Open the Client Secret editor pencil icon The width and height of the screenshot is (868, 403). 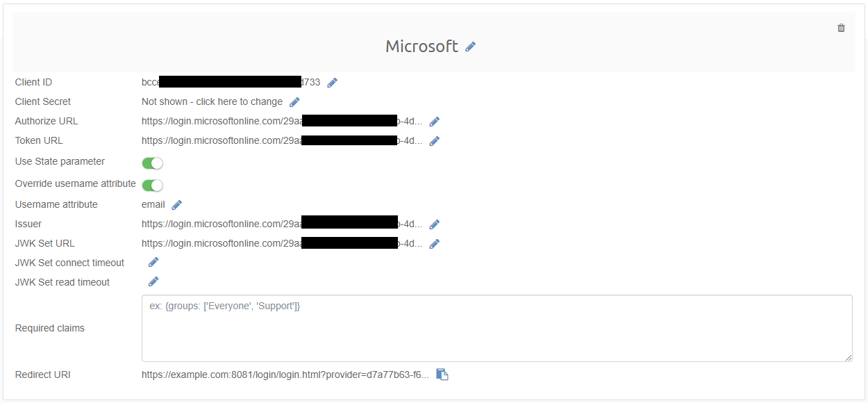tap(294, 101)
